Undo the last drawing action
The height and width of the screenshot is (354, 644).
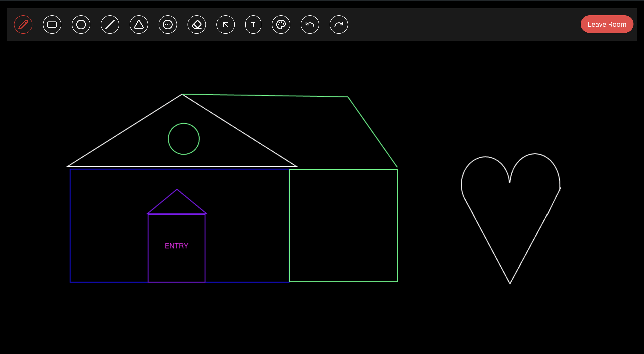(310, 24)
